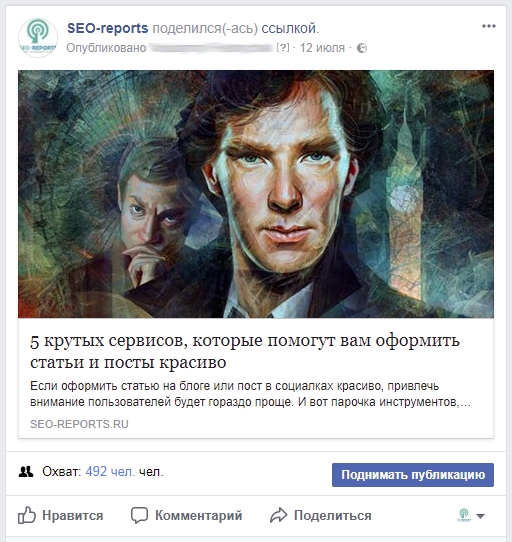Screen dimensions: 512x542
Task: Open the SEO-reports page name link
Action: 108,28
